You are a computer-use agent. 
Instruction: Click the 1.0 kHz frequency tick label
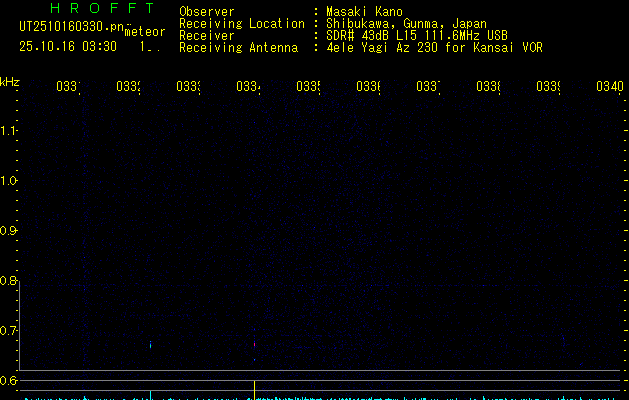pyautogui.click(x=8, y=181)
